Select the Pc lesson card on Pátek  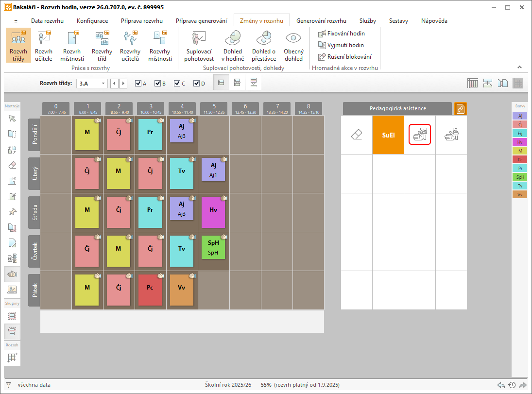coord(150,290)
